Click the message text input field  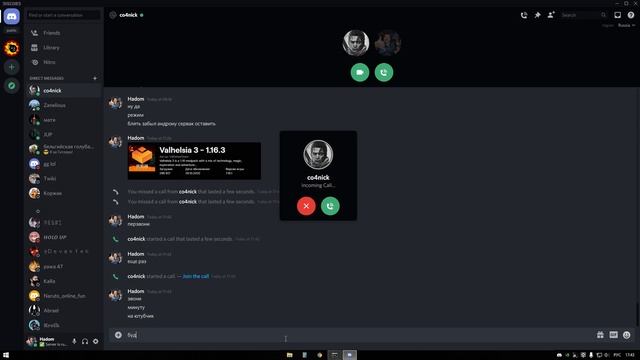coord(359,335)
